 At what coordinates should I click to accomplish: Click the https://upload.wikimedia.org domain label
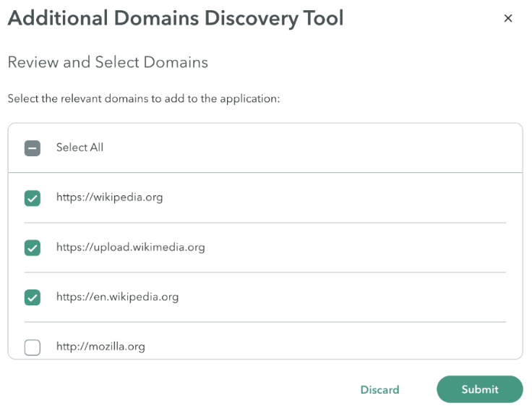click(131, 247)
